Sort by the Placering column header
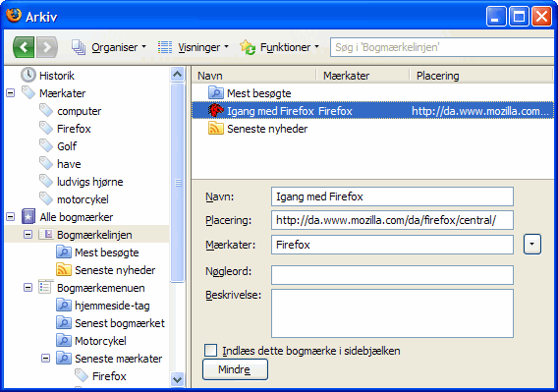Viewport: 558px width, 392px height. point(481,76)
